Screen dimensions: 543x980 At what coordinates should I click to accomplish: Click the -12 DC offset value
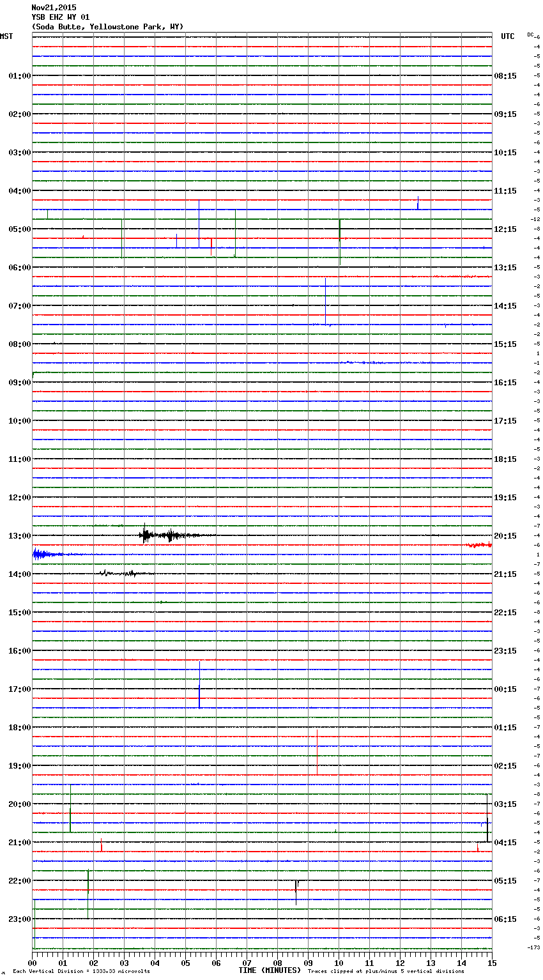tap(535, 219)
